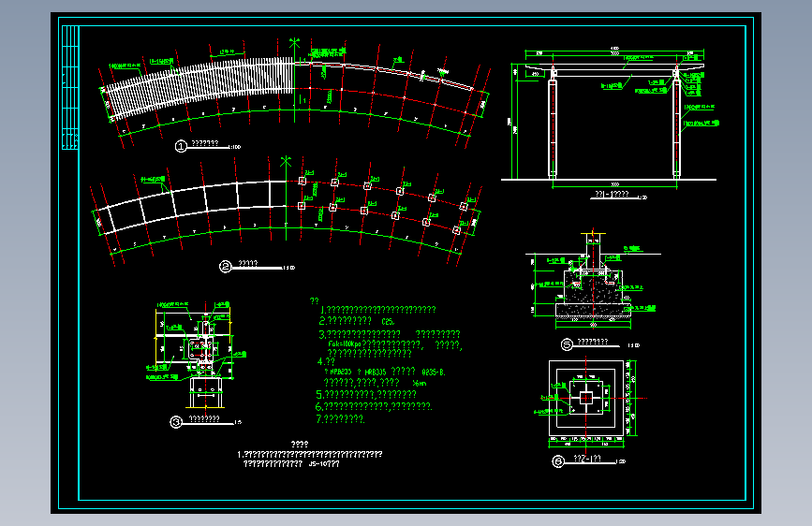Click the centerline symbol above the roof plan
Viewport: 812px width, 526px height.
pos(294,42)
